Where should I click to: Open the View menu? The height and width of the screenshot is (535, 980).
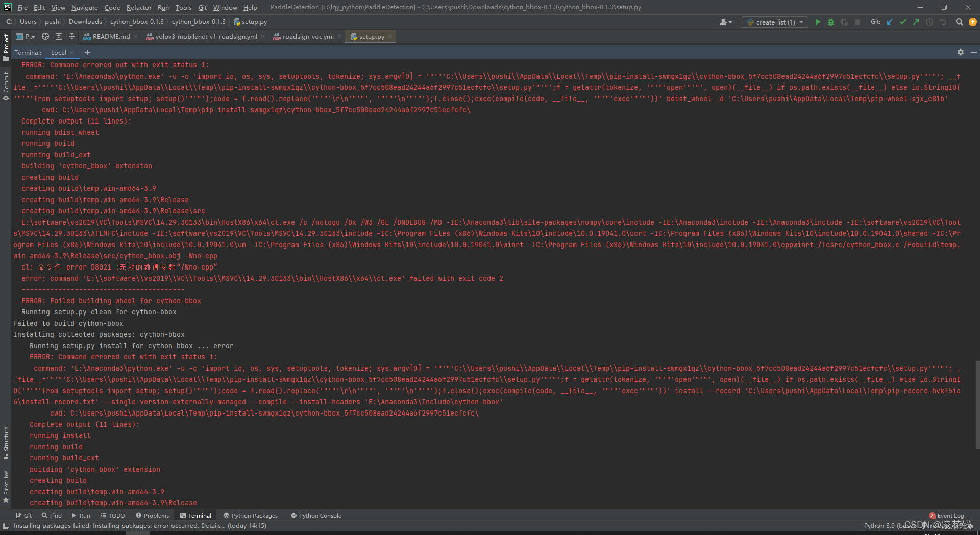[58, 7]
